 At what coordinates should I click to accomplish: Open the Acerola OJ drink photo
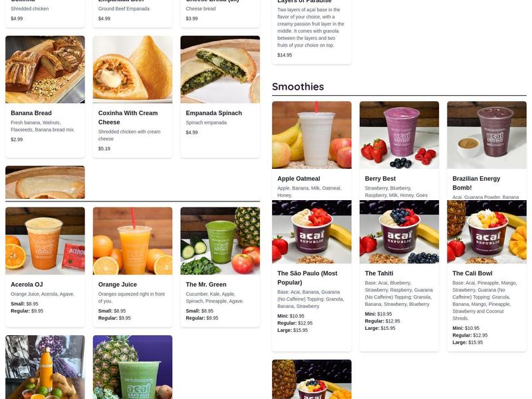(x=45, y=241)
